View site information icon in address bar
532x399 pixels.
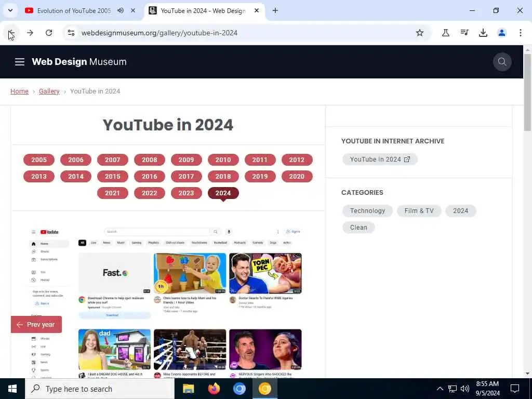[x=71, y=33]
